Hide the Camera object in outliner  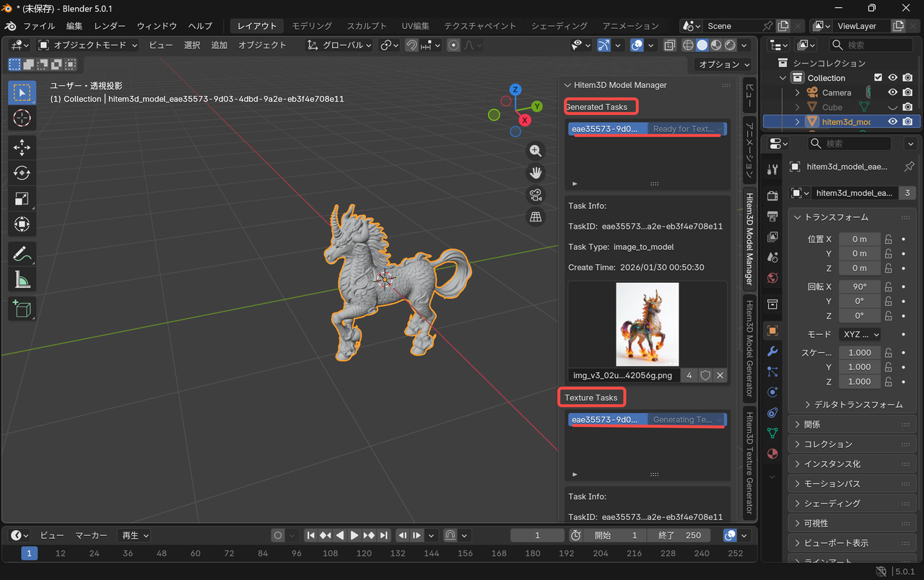point(892,92)
